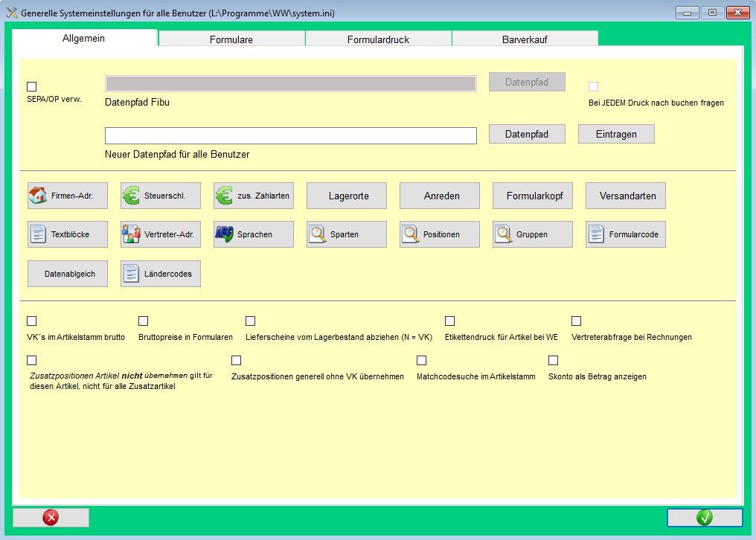Open Textblöcke document button
Image resolution: width=756 pixels, height=540 pixels.
pyautogui.click(x=68, y=234)
